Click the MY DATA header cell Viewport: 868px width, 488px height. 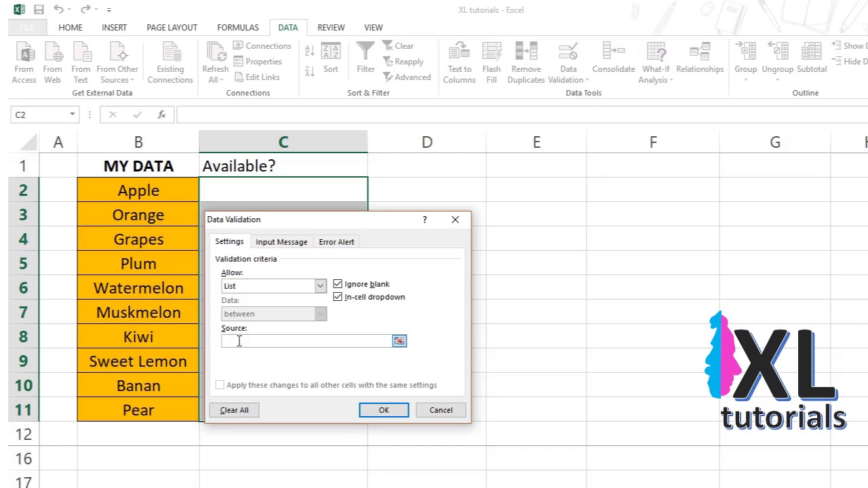(x=138, y=166)
